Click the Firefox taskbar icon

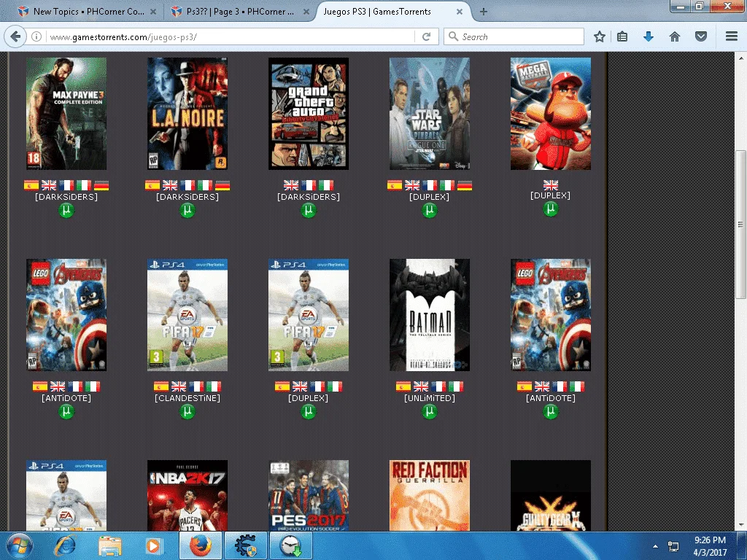click(198, 546)
